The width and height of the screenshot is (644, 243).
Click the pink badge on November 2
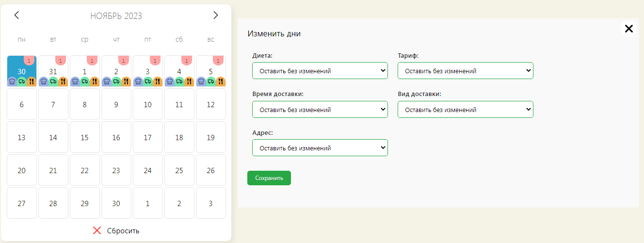point(124,60)
